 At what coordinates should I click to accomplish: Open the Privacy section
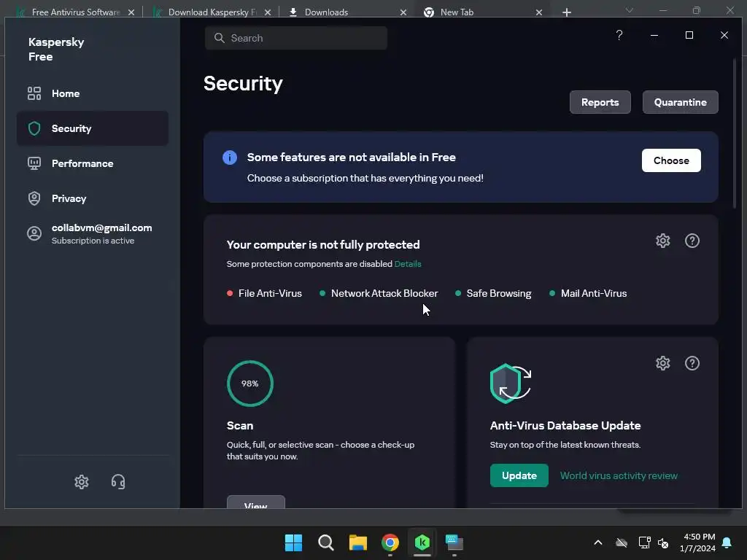pos(92,198)
